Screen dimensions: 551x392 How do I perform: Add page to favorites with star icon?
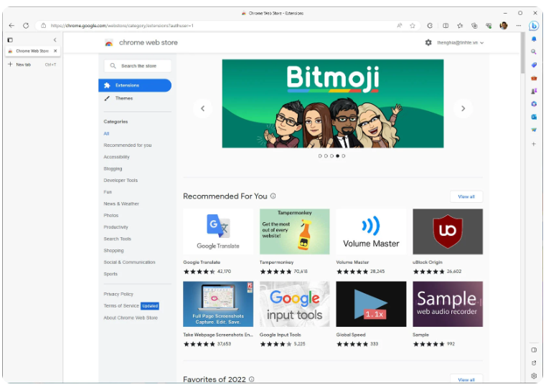413,25
